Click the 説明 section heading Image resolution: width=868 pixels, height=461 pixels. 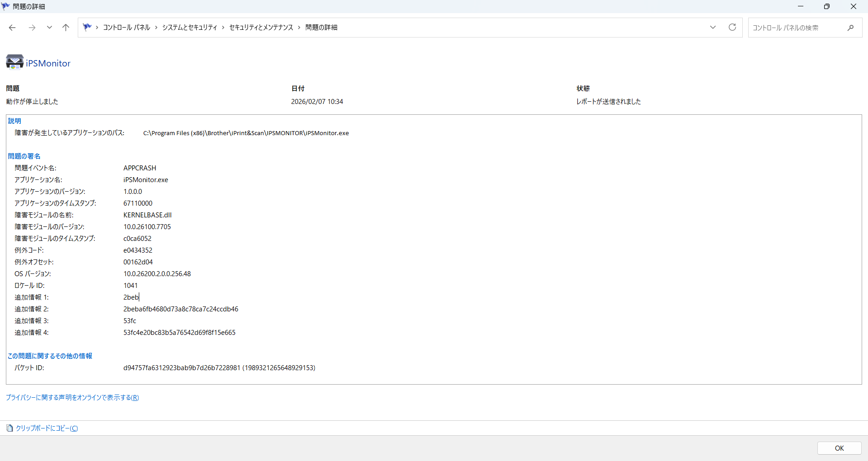pyautogui.click(x=14, y=121)
